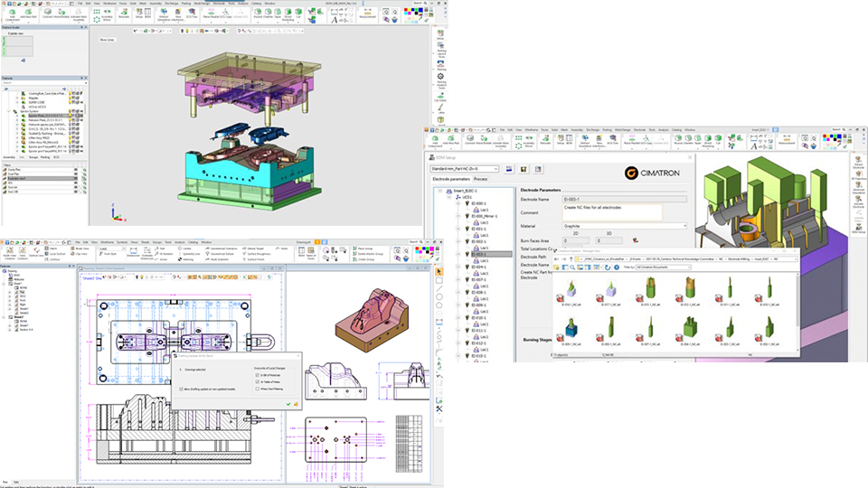
Task: Click Hatch tool in drafting window
Action: click(x=51, y=249)
